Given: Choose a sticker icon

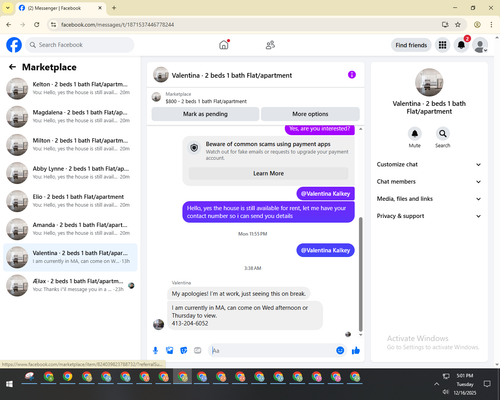Looking at the screenshot, I should [184, 350].
